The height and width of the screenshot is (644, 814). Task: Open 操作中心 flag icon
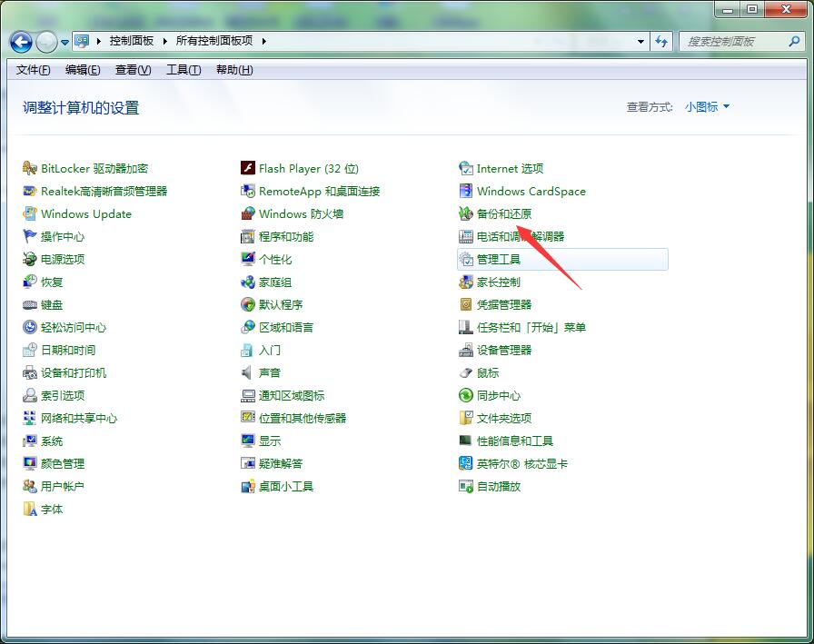point(30,237)
